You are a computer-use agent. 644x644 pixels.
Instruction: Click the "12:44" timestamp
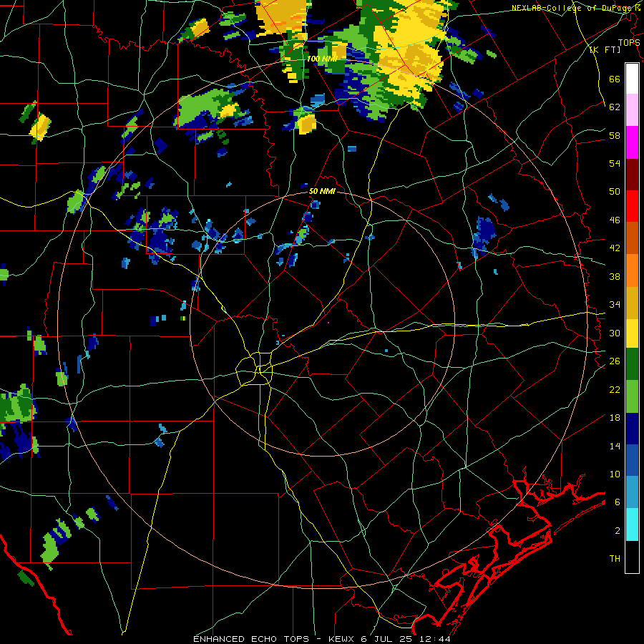pos(435,639)
